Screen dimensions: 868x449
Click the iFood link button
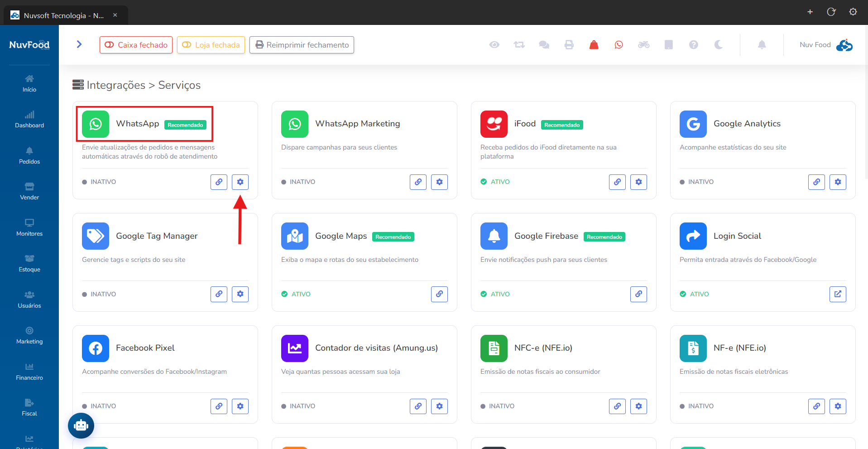coord(617,182)
